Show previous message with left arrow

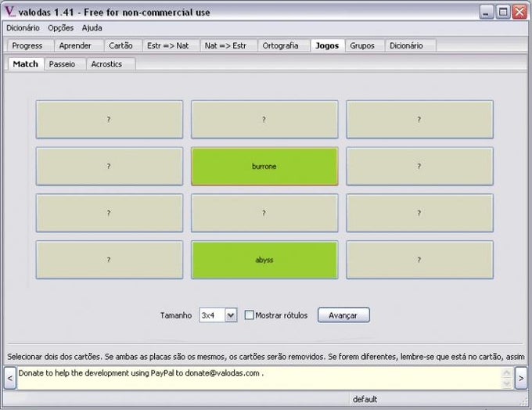tap(10, 378)
